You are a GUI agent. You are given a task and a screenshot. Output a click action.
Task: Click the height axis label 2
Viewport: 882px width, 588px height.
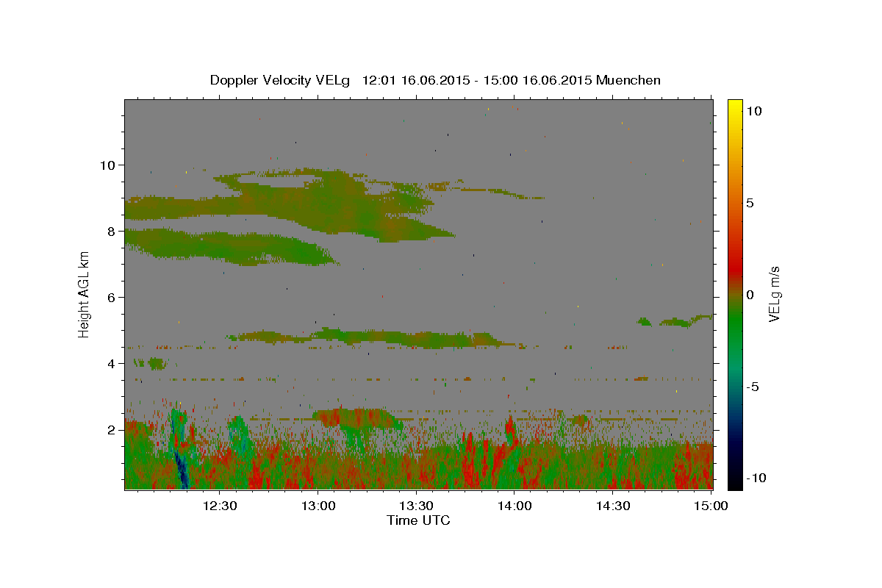click(x=111, y=429)
